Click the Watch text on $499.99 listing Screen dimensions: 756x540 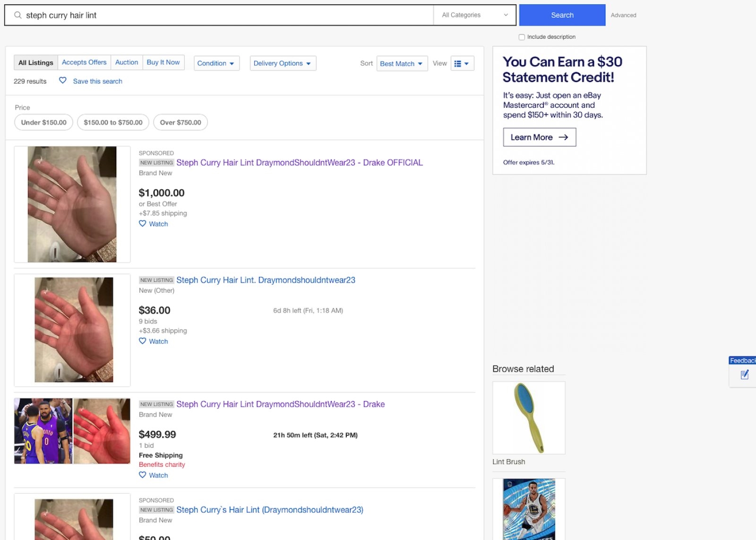pyautogui.click(x=158, y=476)
